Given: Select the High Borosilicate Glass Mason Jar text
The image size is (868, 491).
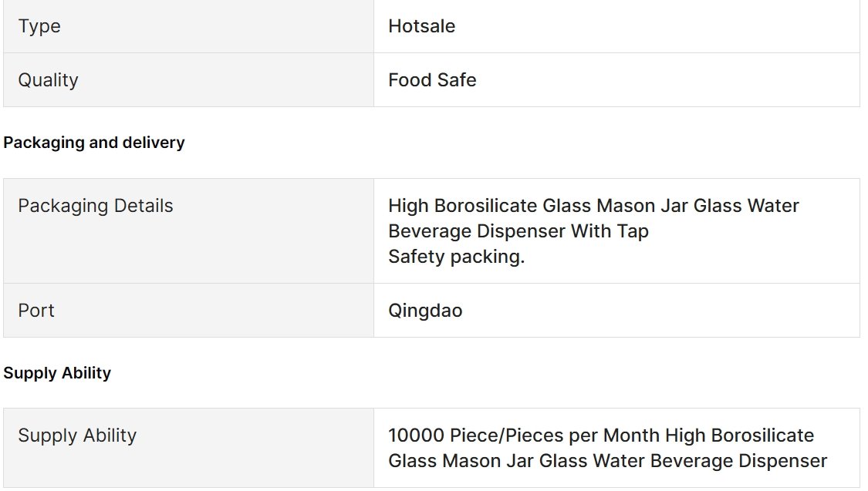Looking at the screenshot, I should coord(538,206).
